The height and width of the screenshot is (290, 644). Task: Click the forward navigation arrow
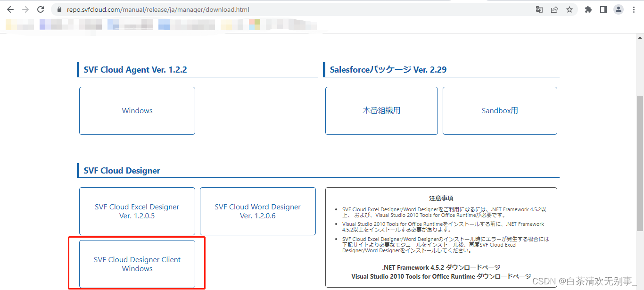[x=25, y=9]
